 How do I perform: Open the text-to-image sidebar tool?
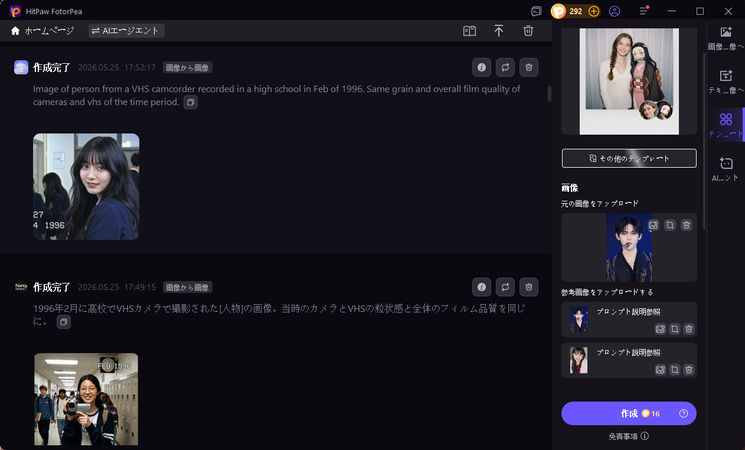[726, 82]
